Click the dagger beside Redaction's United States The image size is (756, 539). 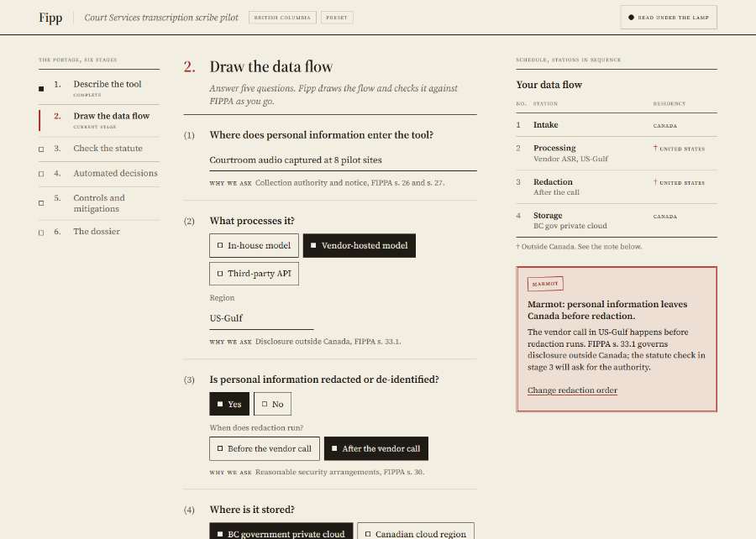[655, 182]
